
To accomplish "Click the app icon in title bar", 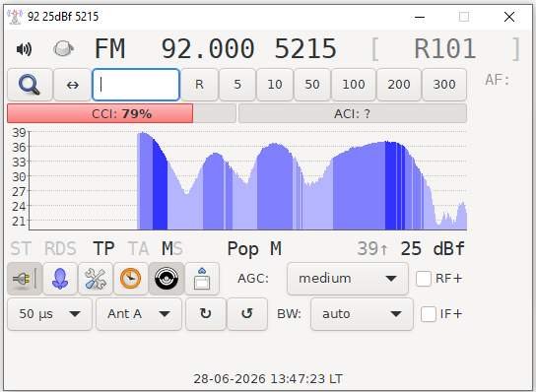I will point(15,17).
